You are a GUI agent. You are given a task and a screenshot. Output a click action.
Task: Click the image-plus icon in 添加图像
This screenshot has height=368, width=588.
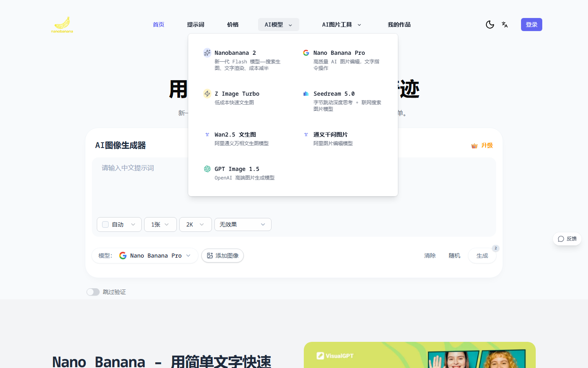[x=210, y=256]
